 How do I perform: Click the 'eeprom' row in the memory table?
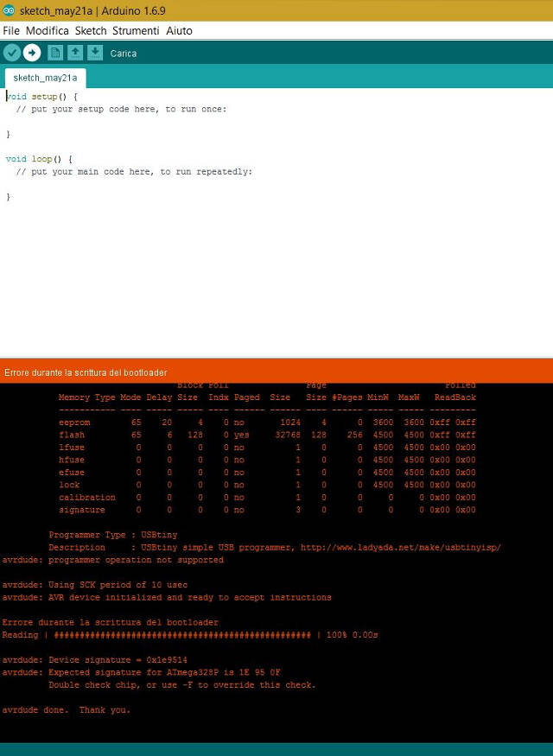[x=267, y=422]
